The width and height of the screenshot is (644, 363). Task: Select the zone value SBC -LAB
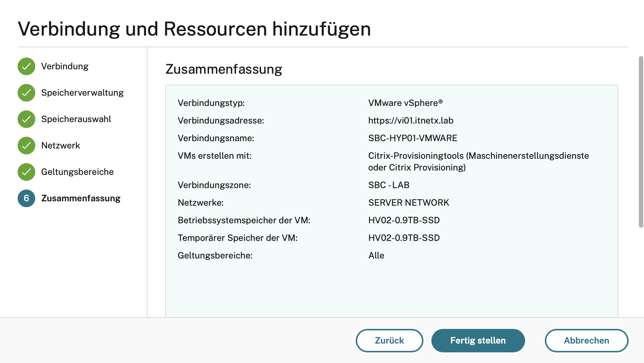(389, 185)
